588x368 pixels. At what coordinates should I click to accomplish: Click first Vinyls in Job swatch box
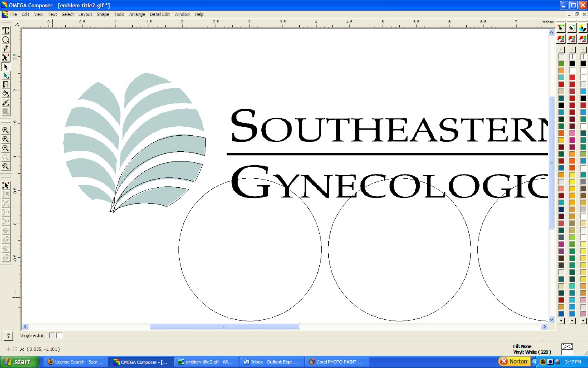pyautogui.click(x=52, y=336)
